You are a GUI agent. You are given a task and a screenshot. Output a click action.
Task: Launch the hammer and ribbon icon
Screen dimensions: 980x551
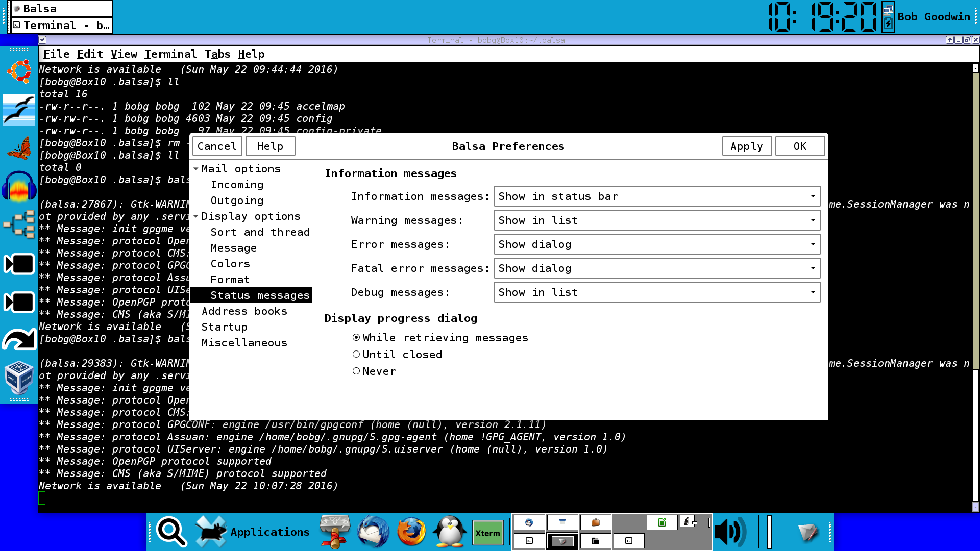(335, 532)
